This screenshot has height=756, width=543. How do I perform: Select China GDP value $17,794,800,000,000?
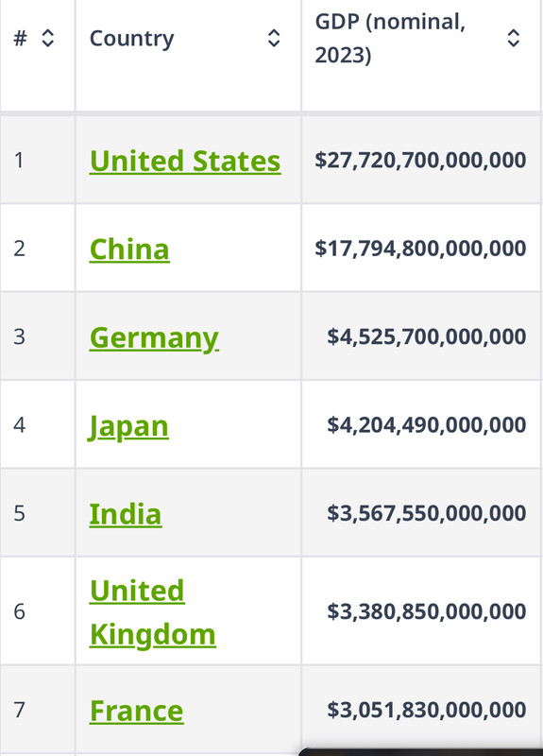click(x=420, y=249)
